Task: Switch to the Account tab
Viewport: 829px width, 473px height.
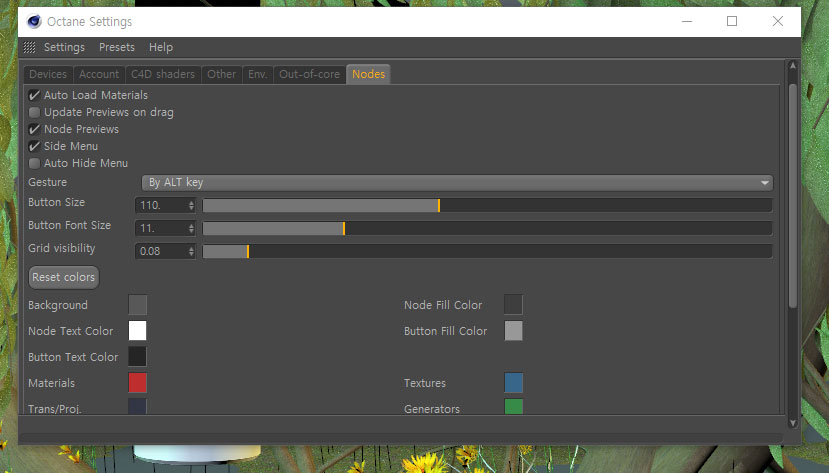Action: click(99, 74)
